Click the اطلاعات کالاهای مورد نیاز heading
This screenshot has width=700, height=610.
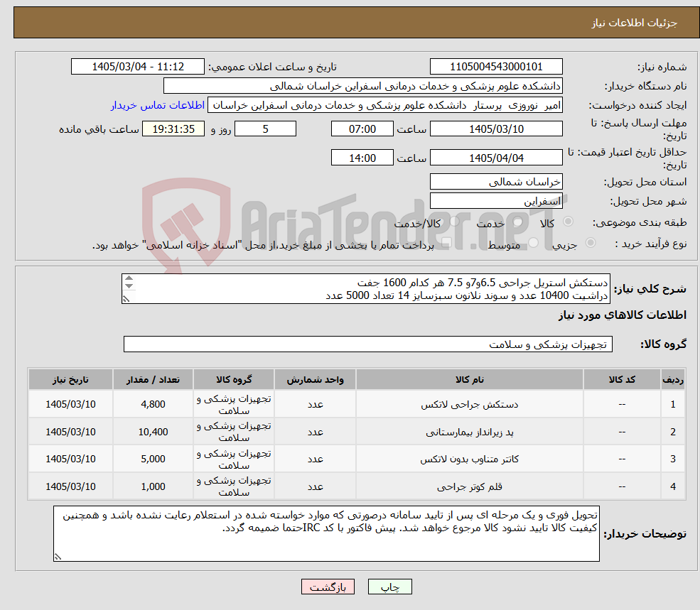tap(623, 315)
